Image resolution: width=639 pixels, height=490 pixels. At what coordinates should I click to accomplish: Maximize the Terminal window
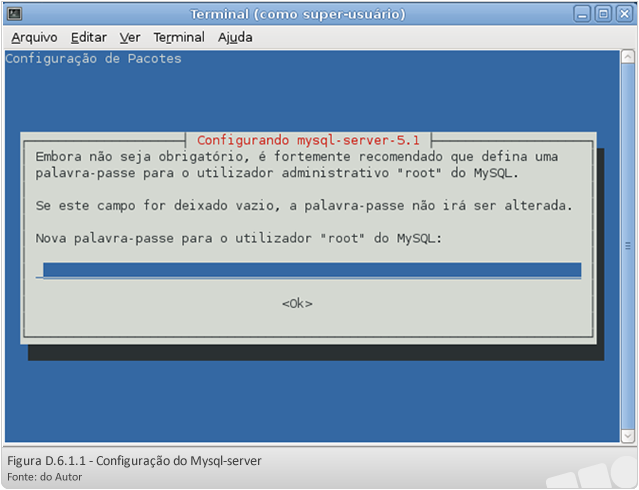tap(603, 14)
